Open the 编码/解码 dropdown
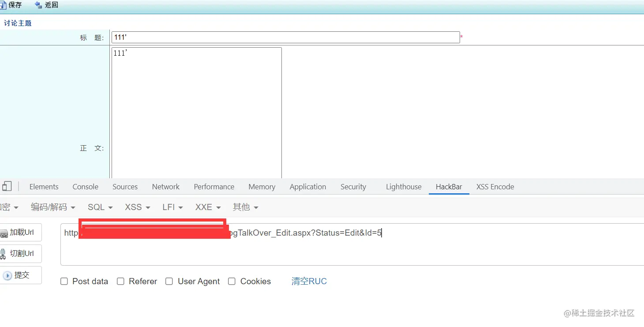 tap(53, 207)
